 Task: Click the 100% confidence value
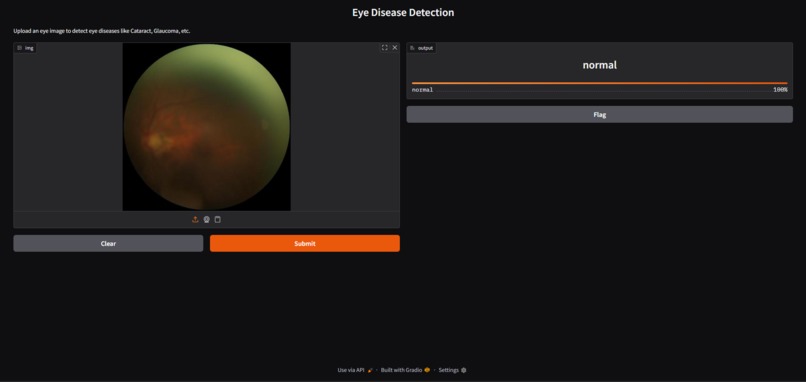point(780,90)
